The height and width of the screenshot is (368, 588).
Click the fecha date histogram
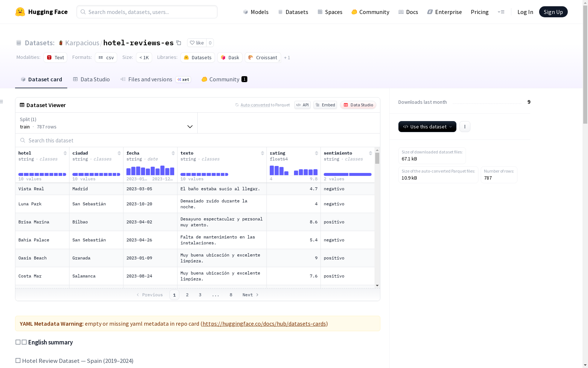150,170
